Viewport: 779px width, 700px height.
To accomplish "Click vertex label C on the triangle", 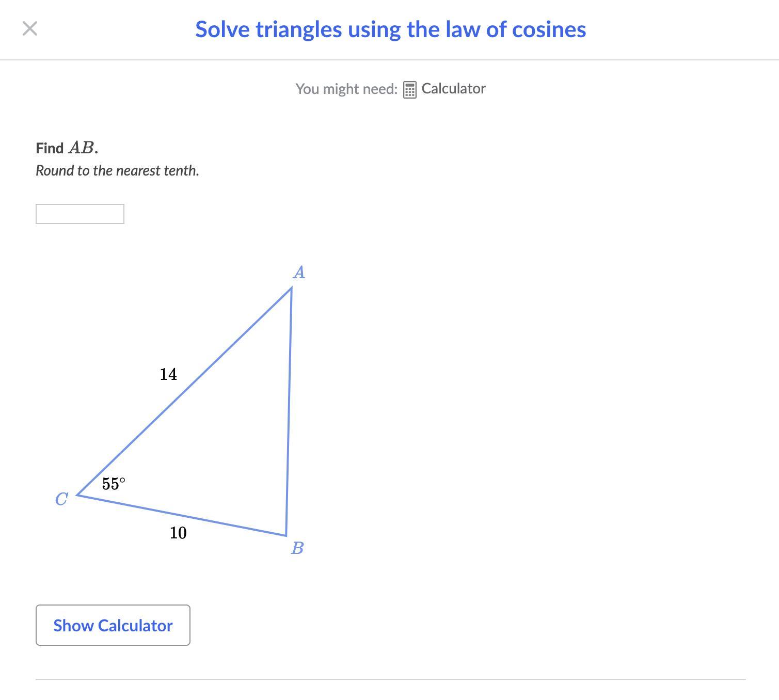I will pos(61,499).
